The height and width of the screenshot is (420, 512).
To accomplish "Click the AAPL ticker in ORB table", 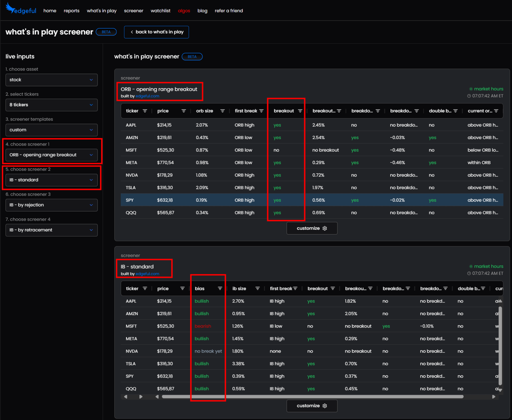I will click(131, 125).
